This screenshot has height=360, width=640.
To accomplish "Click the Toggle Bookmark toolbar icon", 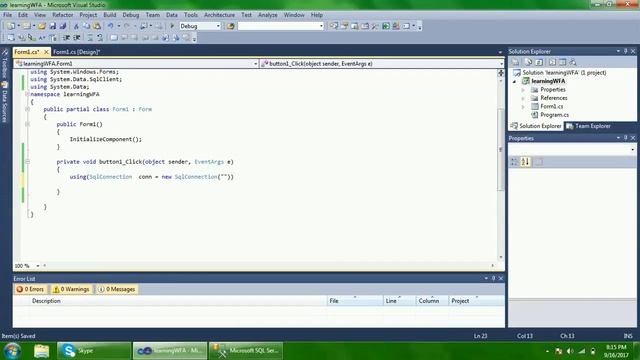I will point(114,38).
